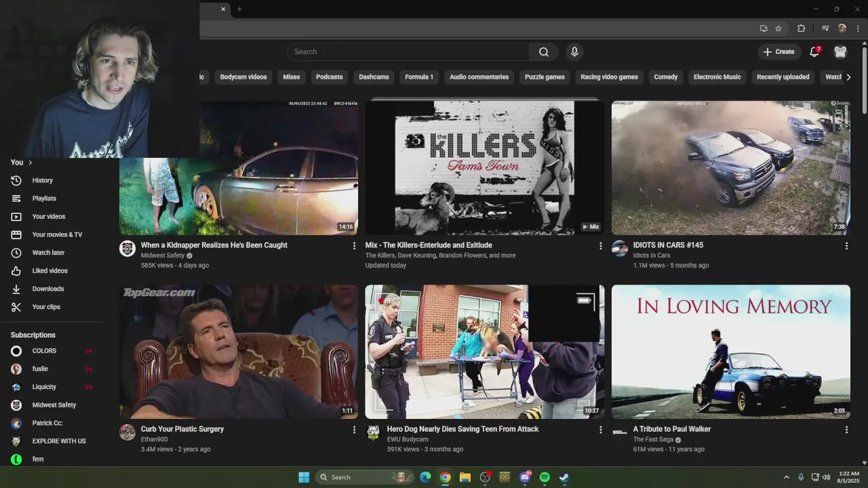Open Microsoft Edge from the taskbar
This screenshot has height=488, width=868.
click(x=425, y=477)
